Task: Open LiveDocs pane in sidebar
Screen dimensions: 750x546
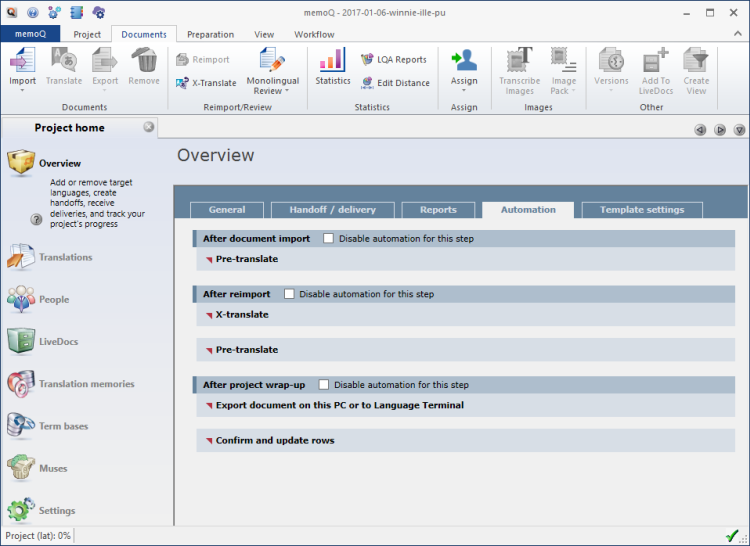Action: coord(58,342)
